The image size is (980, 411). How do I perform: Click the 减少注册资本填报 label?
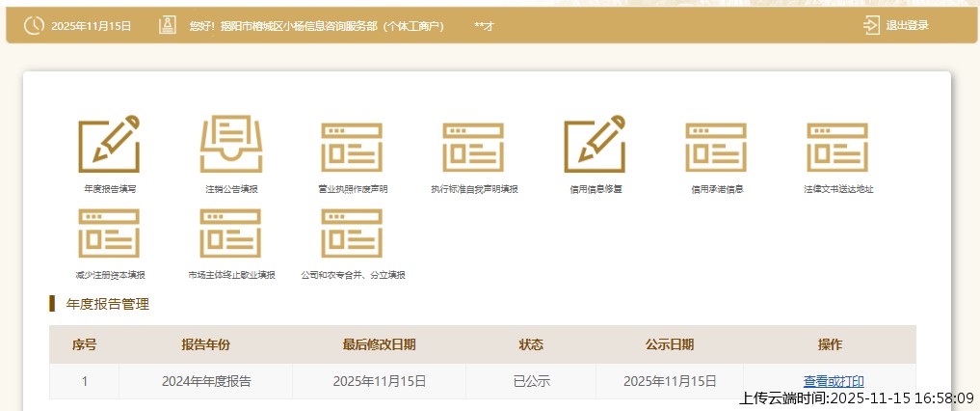pos(110,275)
